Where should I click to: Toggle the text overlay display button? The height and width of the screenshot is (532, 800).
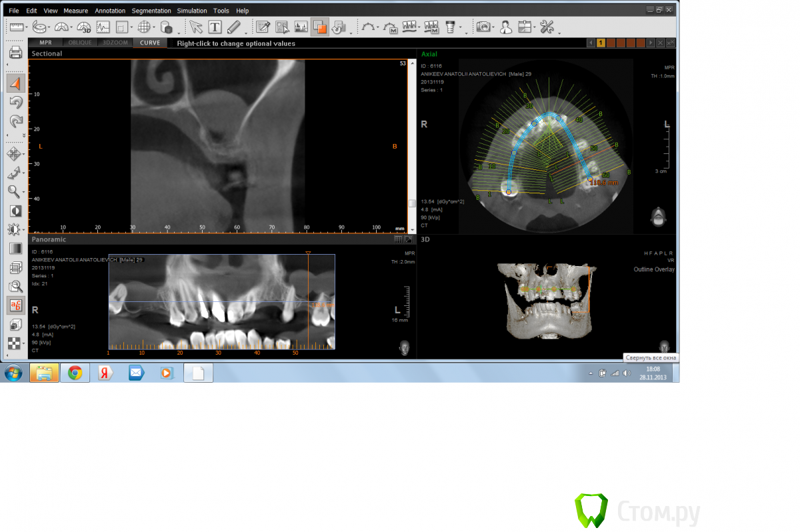[x=16, y=305]
